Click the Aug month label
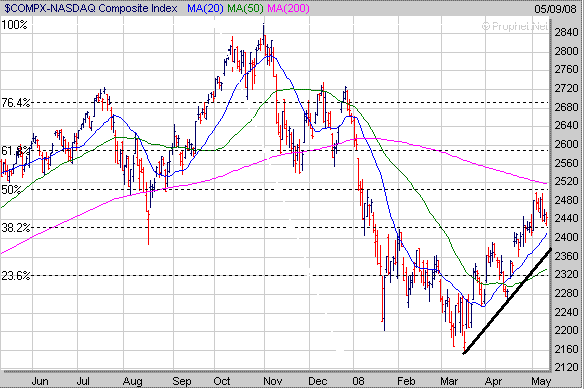584x389 pixels. [133, 382]
